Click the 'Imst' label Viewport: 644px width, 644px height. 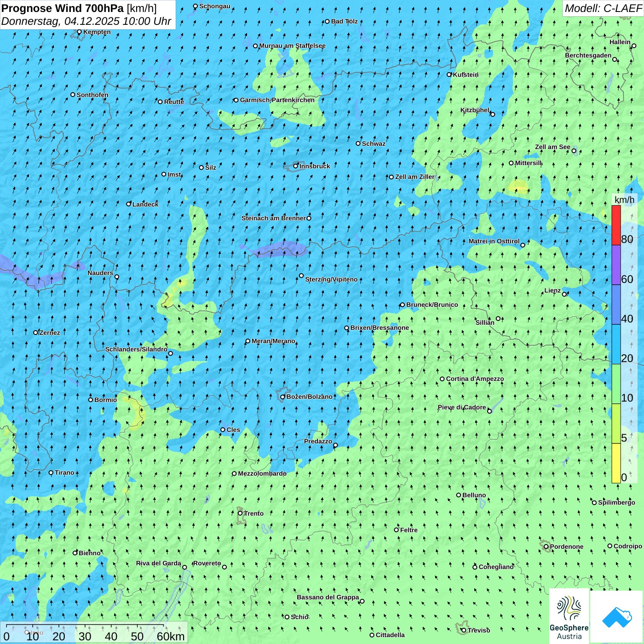174,174
